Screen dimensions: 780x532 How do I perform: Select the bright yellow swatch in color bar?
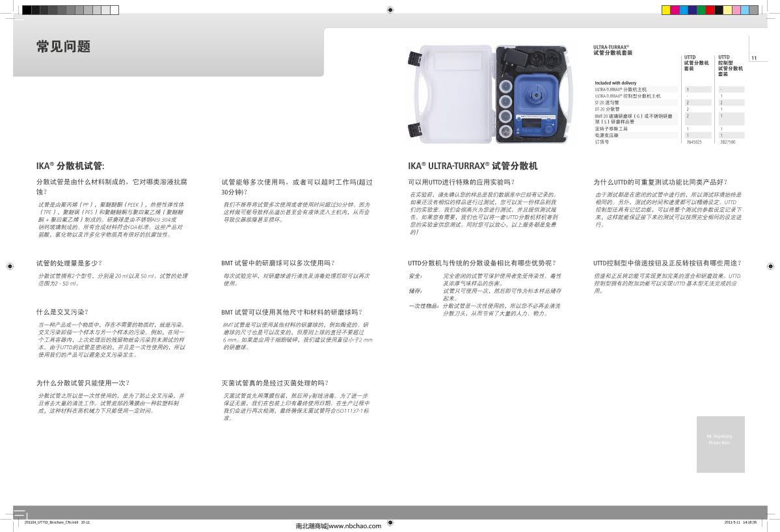pos(666,10)
